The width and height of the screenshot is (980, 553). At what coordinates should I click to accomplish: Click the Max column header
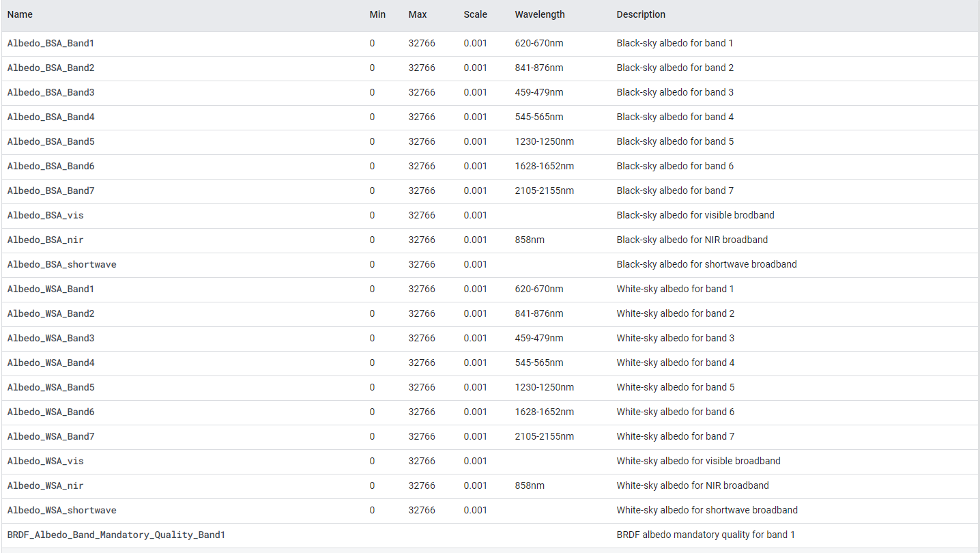coord(418,14)
